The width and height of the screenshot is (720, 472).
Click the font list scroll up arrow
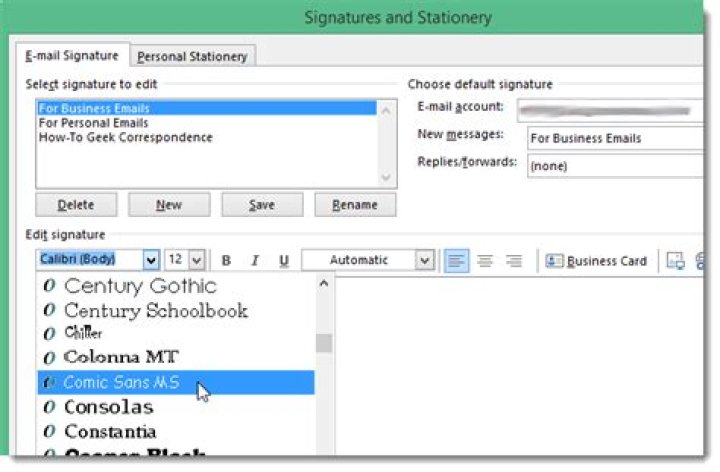pyautogui.click(x=324, y=284)
